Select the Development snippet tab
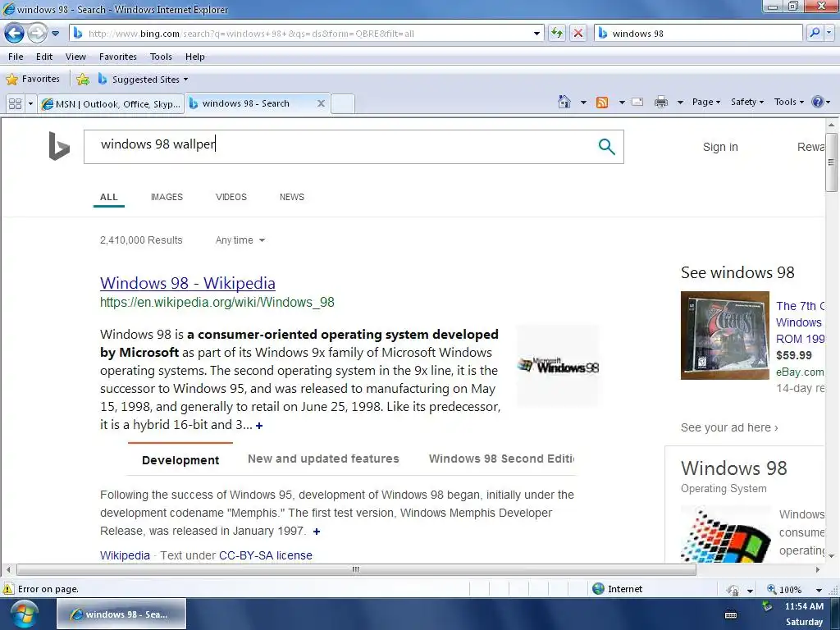This screenshot has width=840, height=630. coord(180,460)
